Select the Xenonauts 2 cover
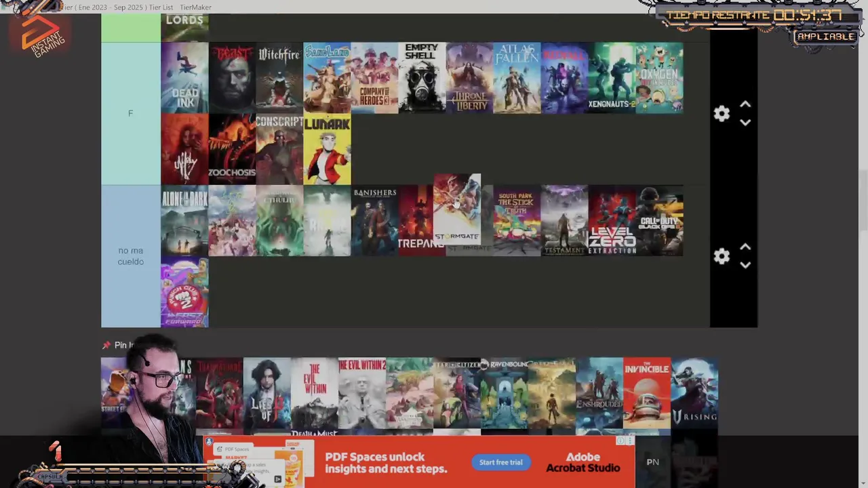The height and width of the screenshot is (488, 868). point(612,78)
